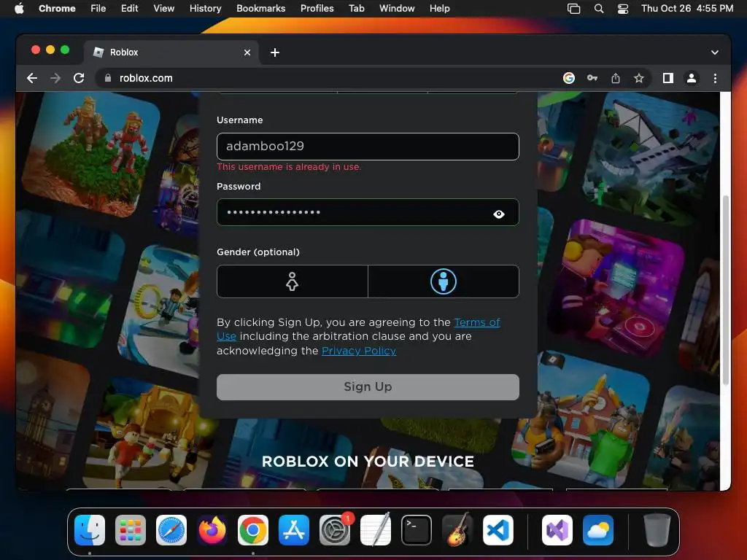
Task: Open Chrome from the Dock
Action: point(253,530)
